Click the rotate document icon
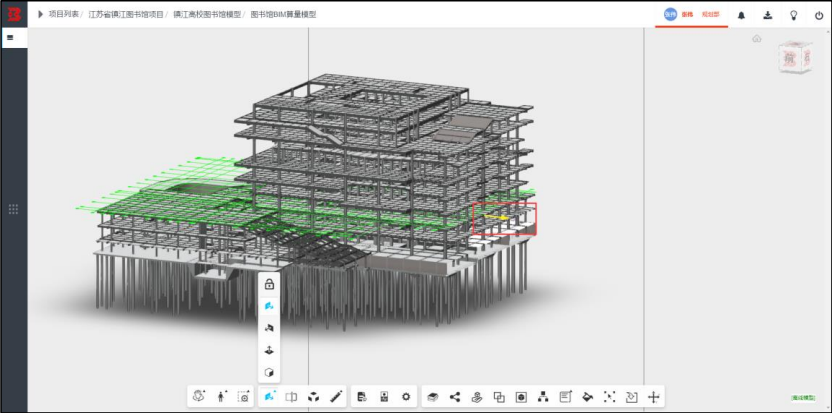 (x=631, y=396)
